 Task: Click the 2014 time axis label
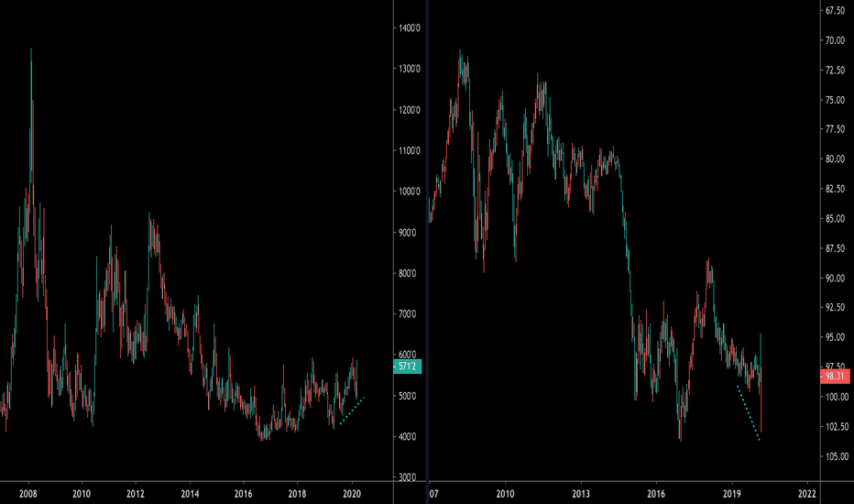click(x=190, y=494)
